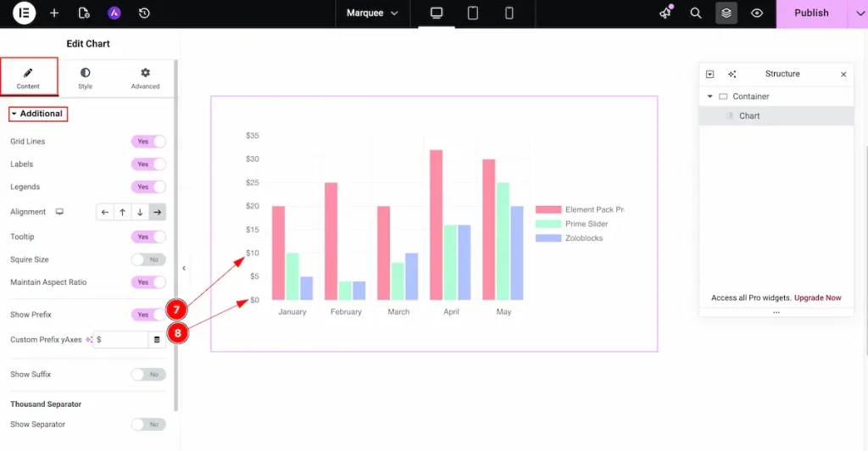Viewport: 868px width, 451px height.
Task: Click the preview eye icon
Action: point(757,13)
